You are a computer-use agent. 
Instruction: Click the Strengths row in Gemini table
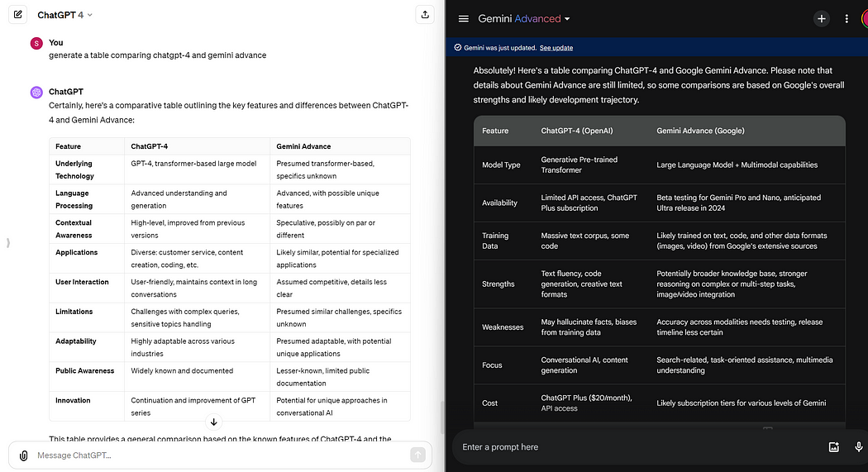660,284
